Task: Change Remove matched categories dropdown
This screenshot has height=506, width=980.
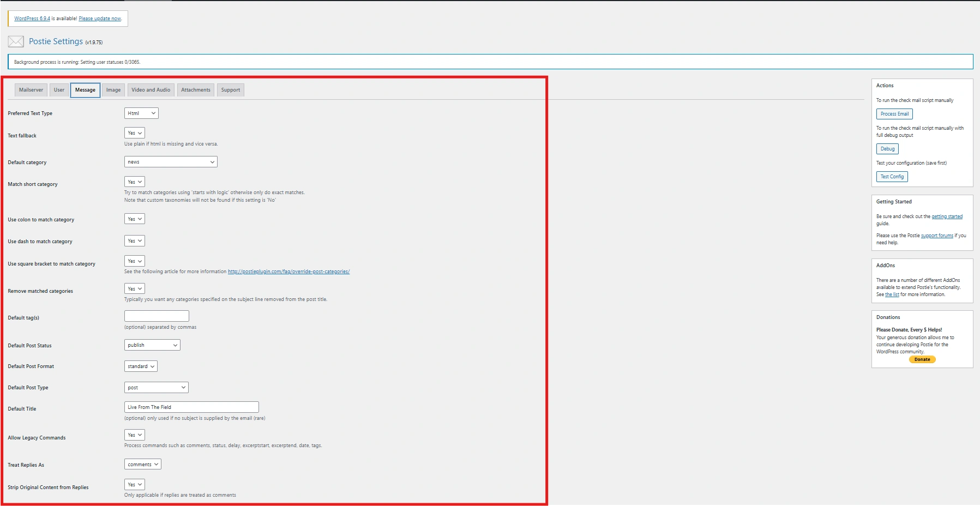Action: pyautogui.click(x=135, y=288)
